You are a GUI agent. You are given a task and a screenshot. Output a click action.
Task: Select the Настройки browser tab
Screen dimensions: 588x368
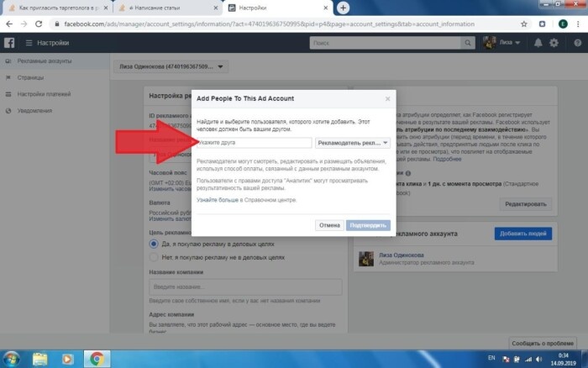(277, 8)
